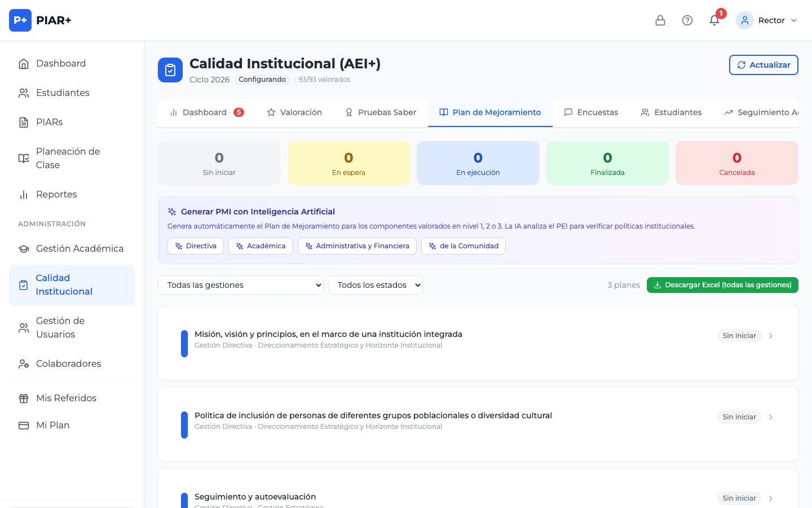Image resolution: width=812 pixels, height=508 pixels.
Task: Click Descargar Excel (todas las gestiones)
Action: pyautogui.click(x=722, y=285)
